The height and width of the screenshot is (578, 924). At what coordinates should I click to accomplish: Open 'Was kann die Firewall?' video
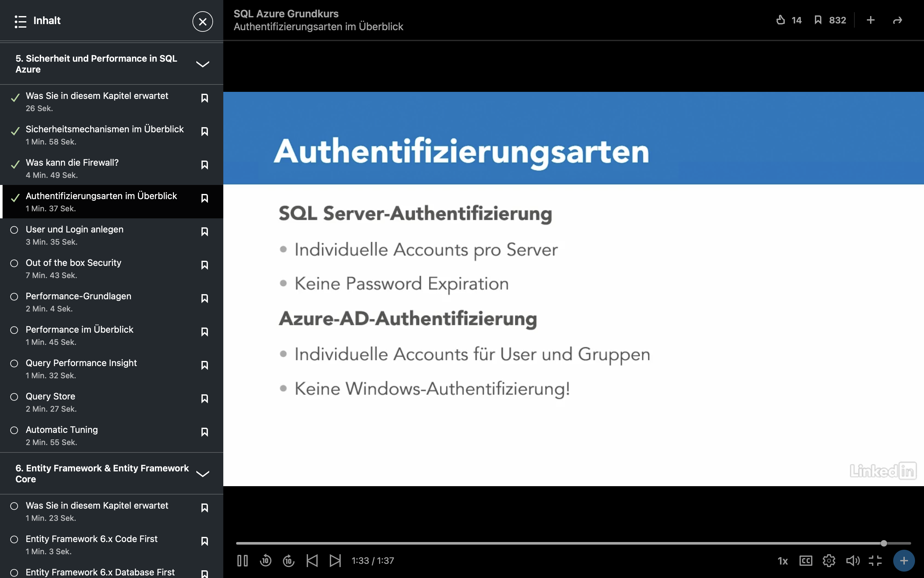(x=112, y=168)
